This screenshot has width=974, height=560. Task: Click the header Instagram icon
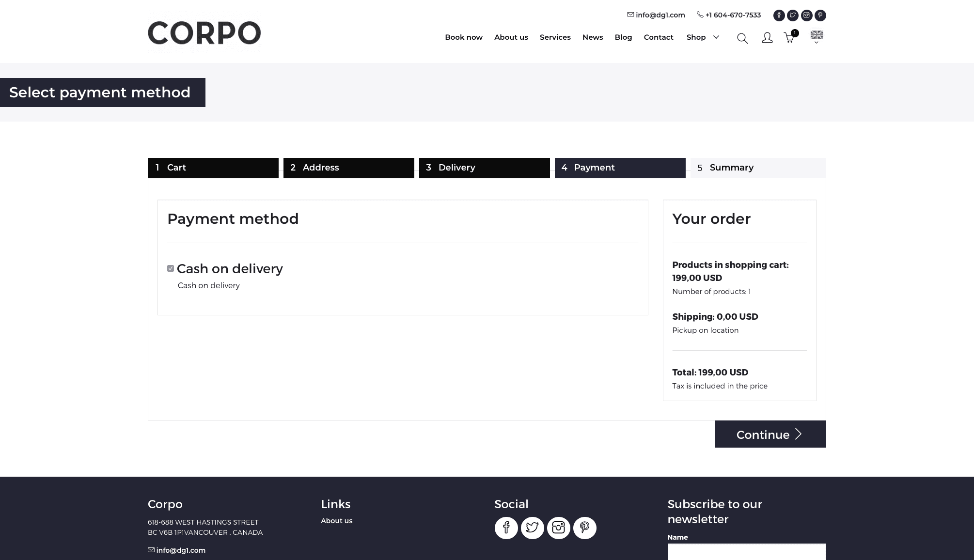coord(806,16)
